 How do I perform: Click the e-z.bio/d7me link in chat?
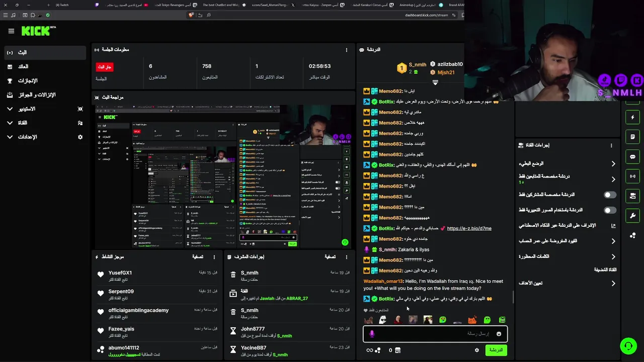tap(469, 228)
